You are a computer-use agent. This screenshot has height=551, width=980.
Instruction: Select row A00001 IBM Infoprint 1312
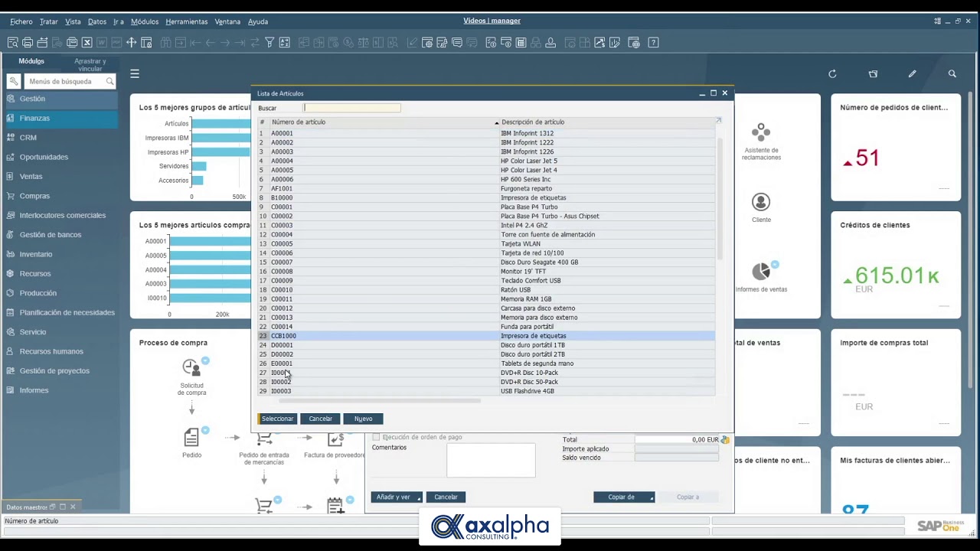pos(486,133)
